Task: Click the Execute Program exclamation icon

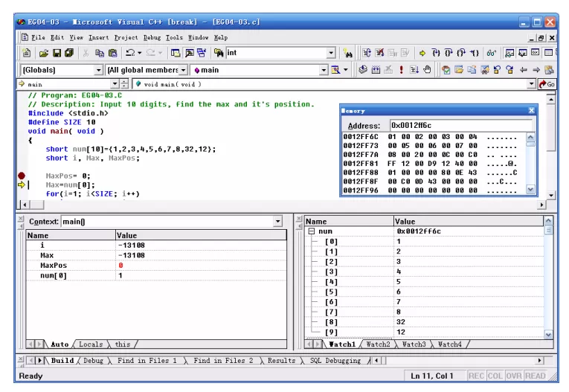Action: coord(402,70)
